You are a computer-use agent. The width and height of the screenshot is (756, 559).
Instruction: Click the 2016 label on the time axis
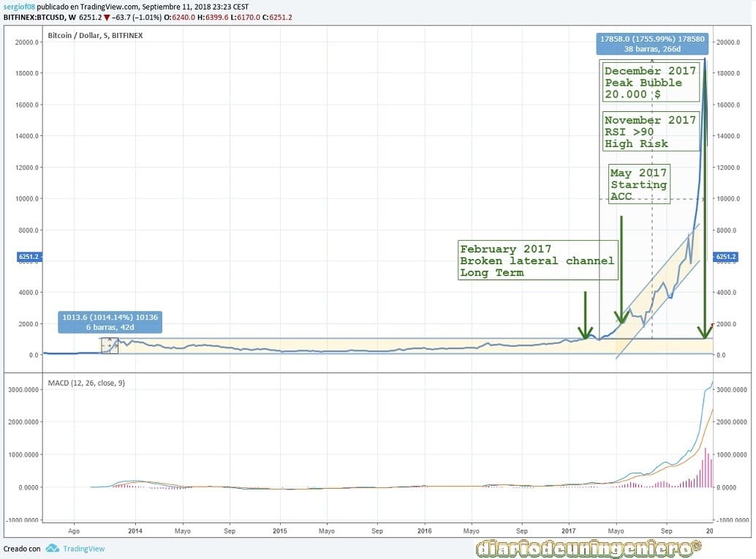coord(424,531)
